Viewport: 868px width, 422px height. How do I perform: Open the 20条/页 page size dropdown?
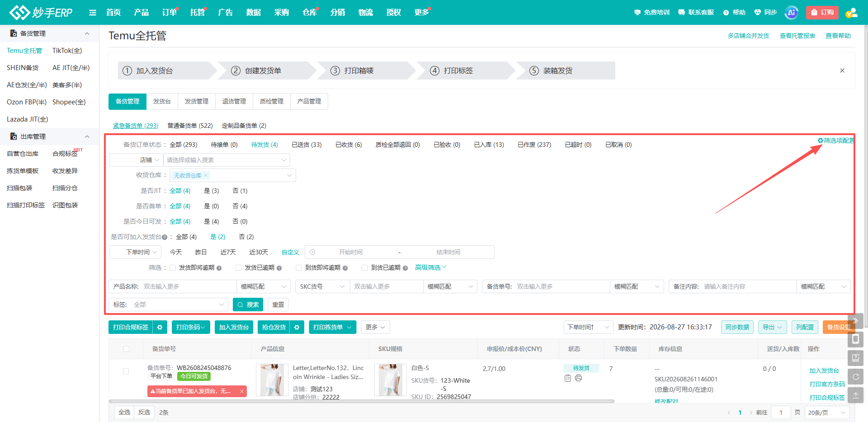tap(827, 413)
